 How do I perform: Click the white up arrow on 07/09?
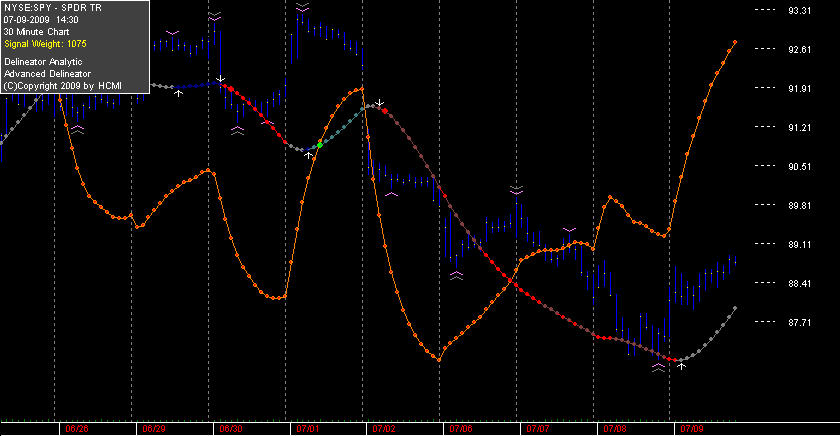681,366
